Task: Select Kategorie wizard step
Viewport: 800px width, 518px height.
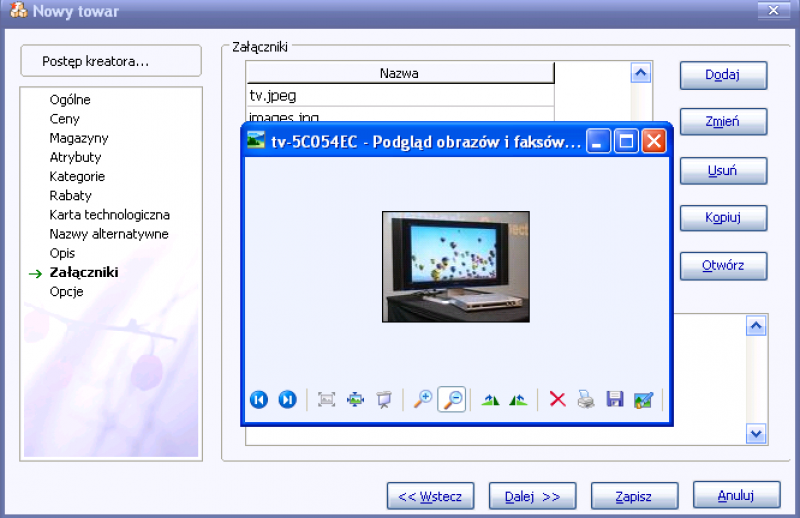Action: click(77, 177)
